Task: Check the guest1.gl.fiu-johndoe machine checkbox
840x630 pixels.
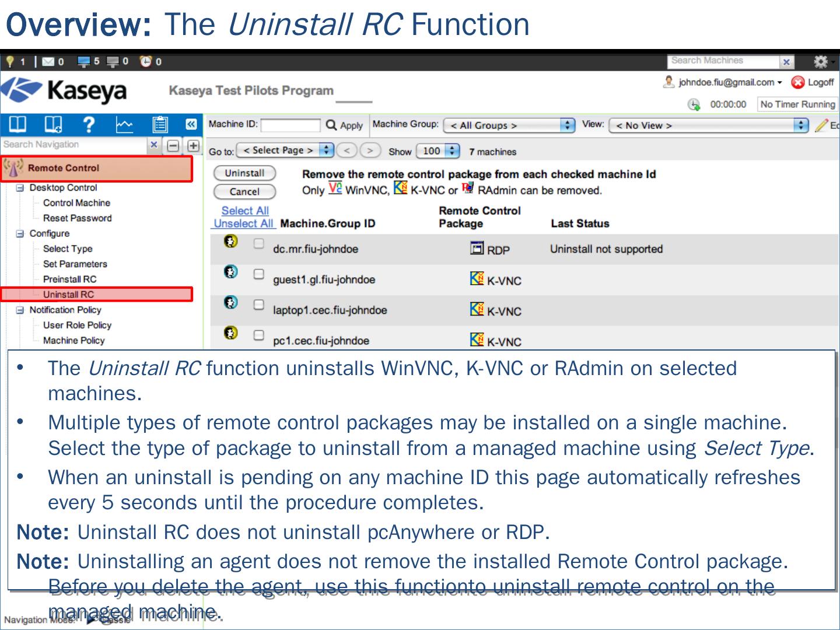Action: 259,274
